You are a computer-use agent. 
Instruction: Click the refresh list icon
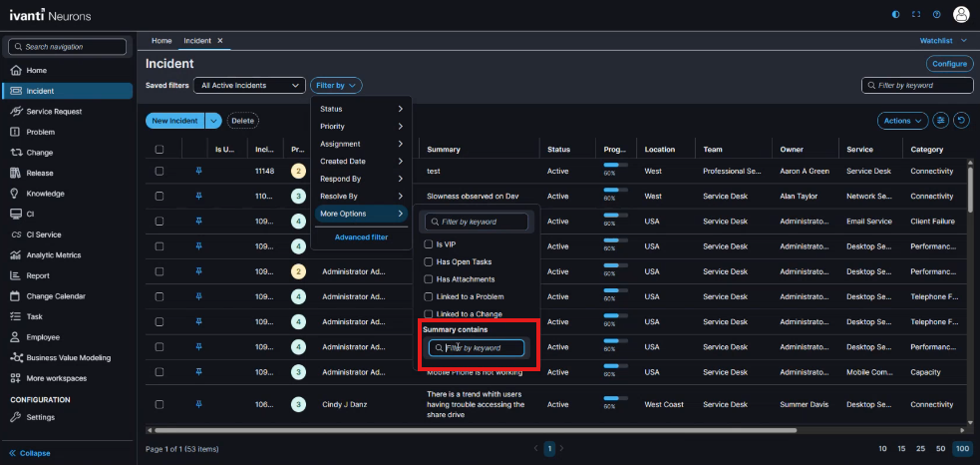[x=961, y=121]
